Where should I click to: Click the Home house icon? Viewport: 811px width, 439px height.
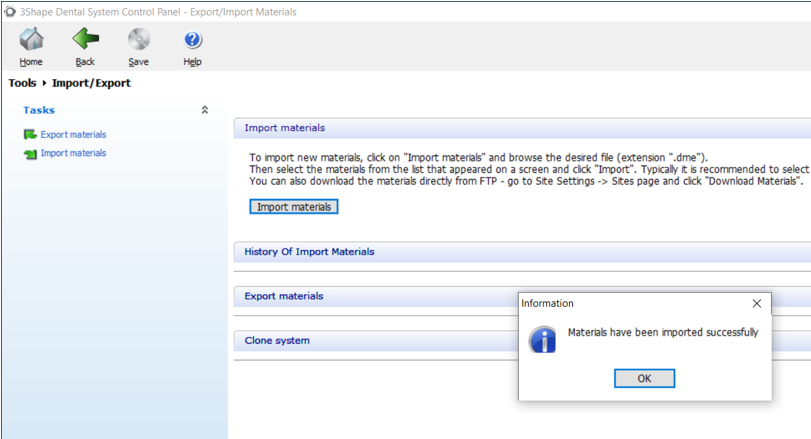pyautogui.click(x=31, y=40)
